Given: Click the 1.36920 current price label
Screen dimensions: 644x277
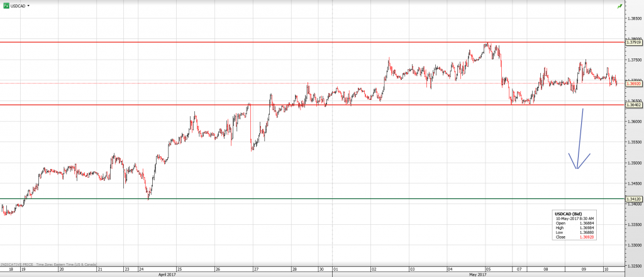Looking at the screenshot, I should [634, 83].
